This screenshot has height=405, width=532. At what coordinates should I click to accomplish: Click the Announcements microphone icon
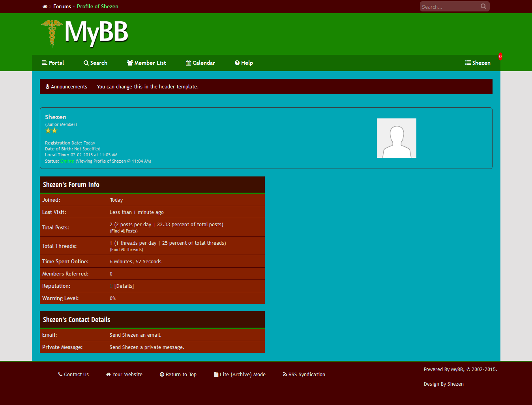[47, 87]
